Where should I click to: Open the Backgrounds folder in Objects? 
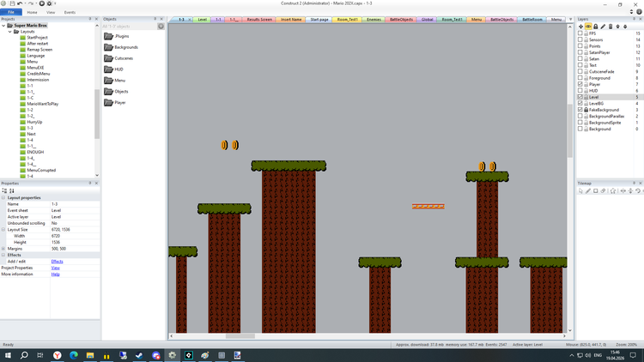click(121, 47)
